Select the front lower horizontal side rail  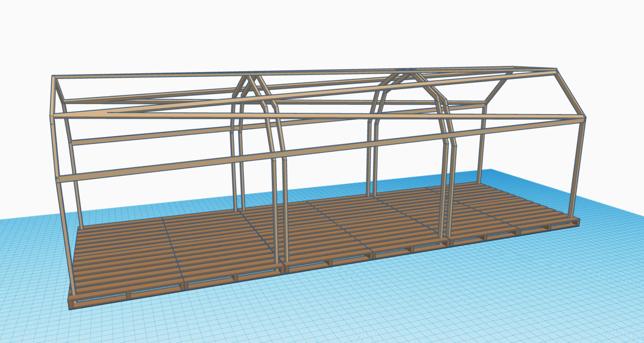[165, 164]
